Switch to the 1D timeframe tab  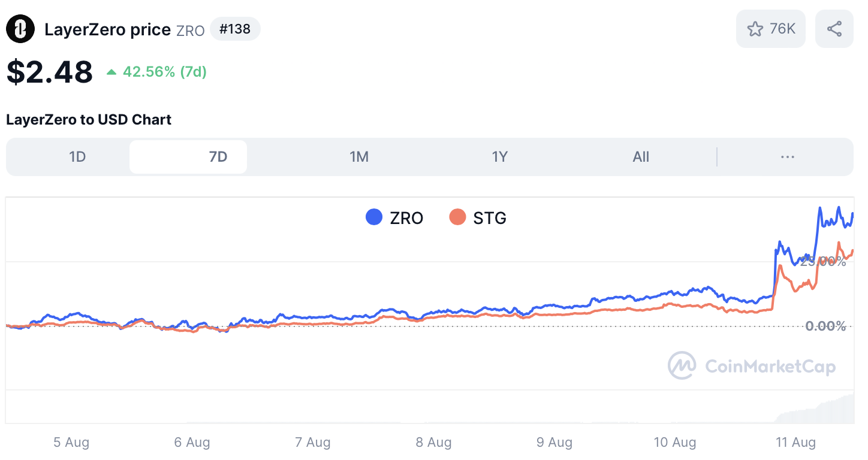[77, 156]
